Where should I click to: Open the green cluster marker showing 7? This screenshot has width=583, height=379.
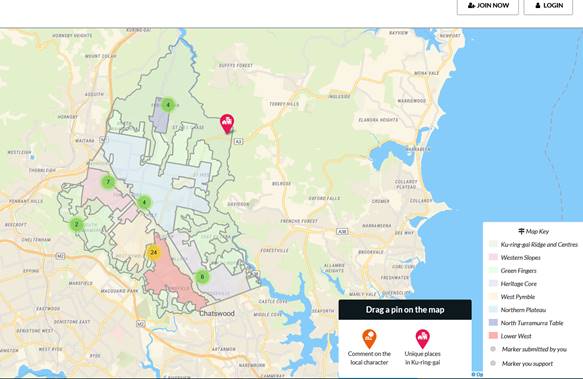(x=108, y=182)
